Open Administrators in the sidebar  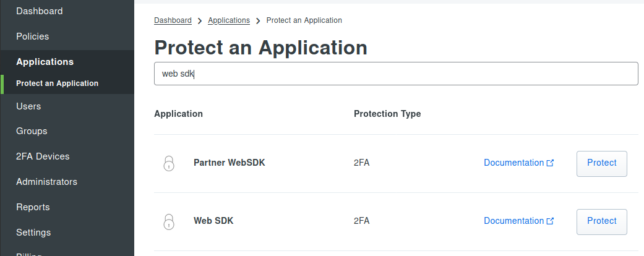[46, 182]
